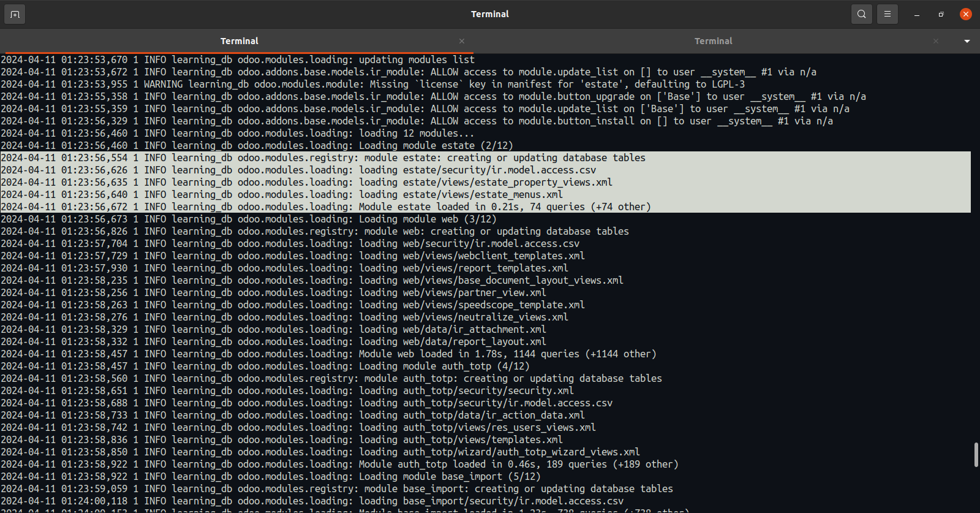Screen dimensions: 980x513
Task: Click line 'Module web loaded in 1.78s'
Action: (x=329, y=354)
